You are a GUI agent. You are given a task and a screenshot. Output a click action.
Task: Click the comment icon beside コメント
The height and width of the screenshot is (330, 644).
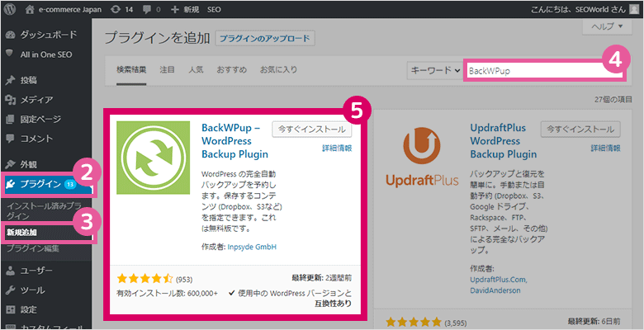11,139
